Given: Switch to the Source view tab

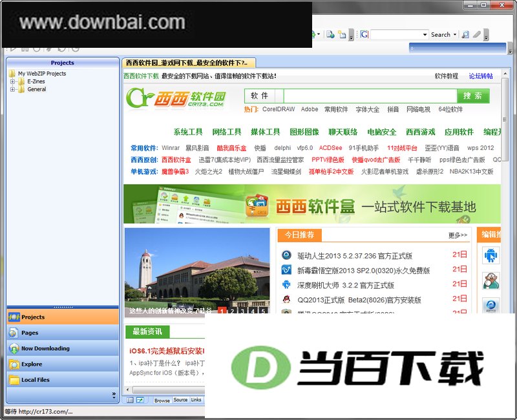Looking at the screenshot, I should click(180, 400).
